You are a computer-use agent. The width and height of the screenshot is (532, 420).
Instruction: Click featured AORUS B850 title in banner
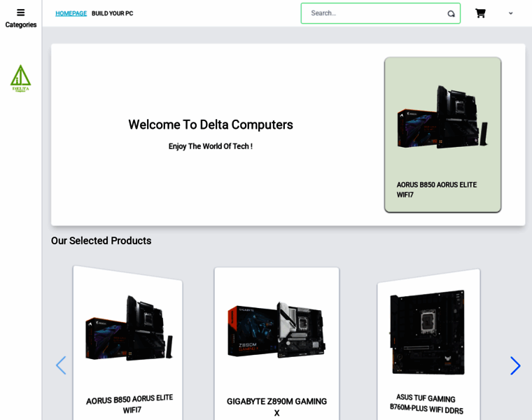click(437, 190)
